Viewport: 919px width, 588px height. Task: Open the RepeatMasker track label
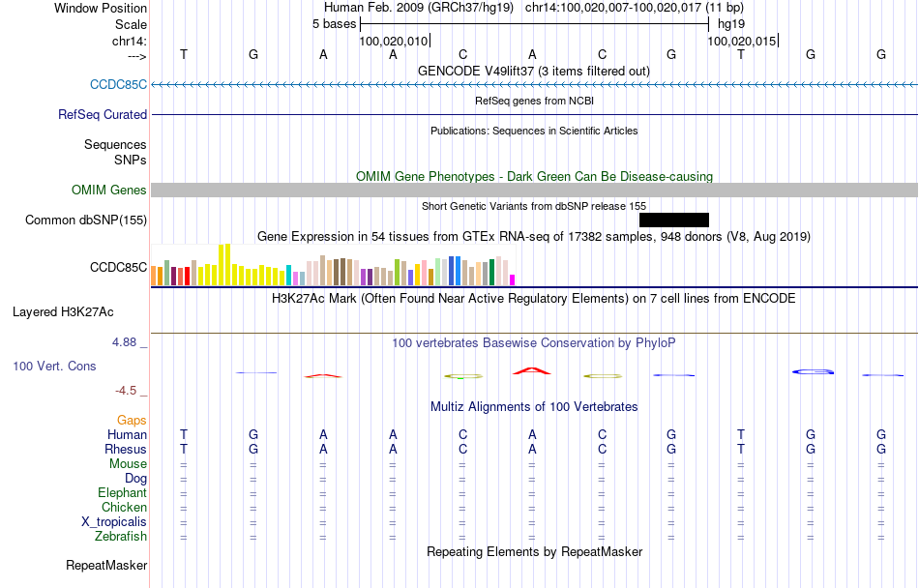pyautogui.click(x=106, y=565)
